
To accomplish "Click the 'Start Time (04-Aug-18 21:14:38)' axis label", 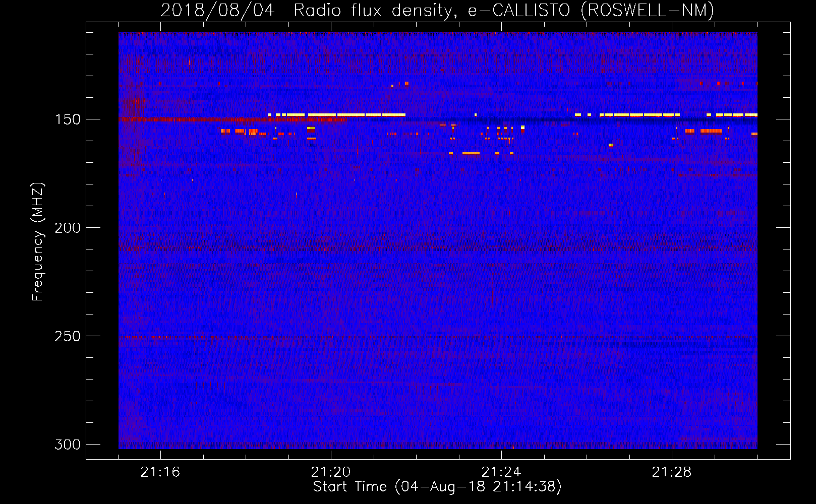I will coord(437,487).
